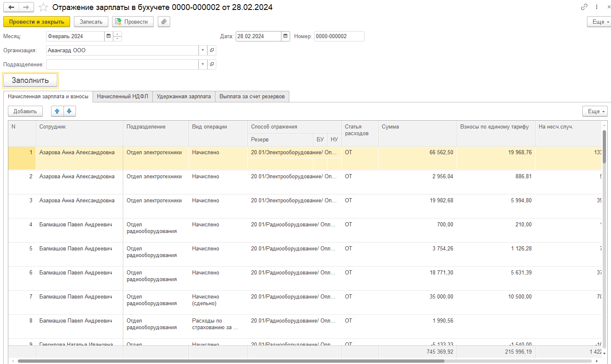Select the cell with amount 2 956,04

[418, 182]
